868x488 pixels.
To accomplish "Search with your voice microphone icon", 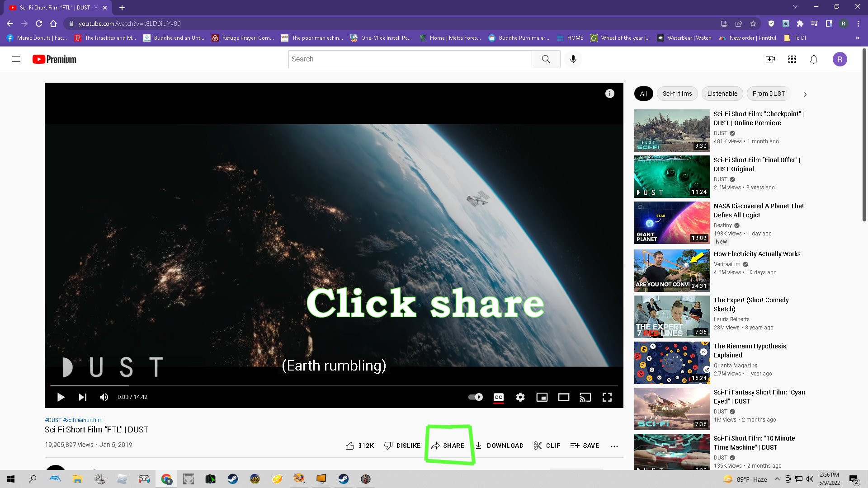I will tap(573, 59).
